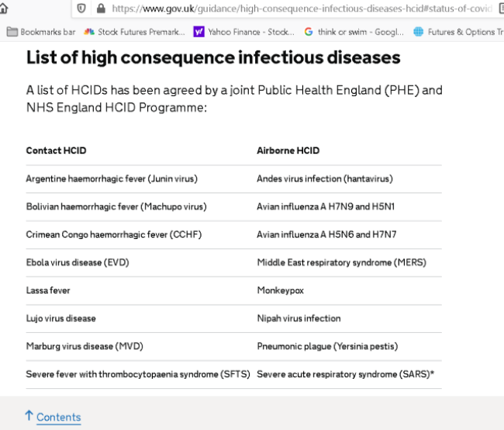Click Severe acute respiratory syndrome (SARS) entry
Viewport: 504px width, 430px height.
346,374
